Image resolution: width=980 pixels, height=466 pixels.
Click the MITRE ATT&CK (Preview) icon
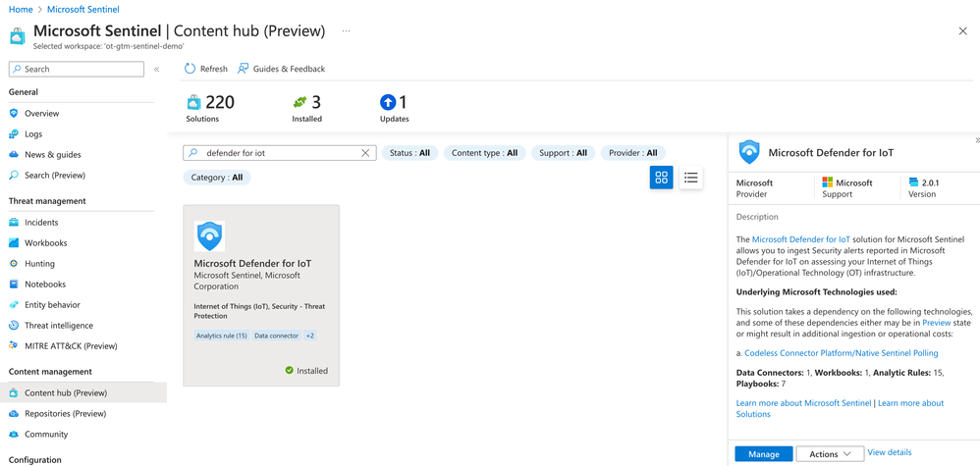point(14,346)
